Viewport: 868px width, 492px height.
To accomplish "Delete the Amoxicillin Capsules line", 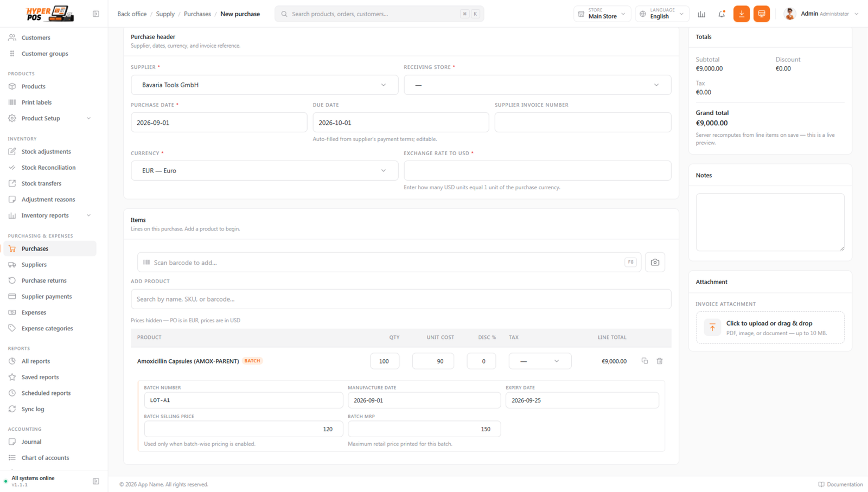I will (660, 361).
